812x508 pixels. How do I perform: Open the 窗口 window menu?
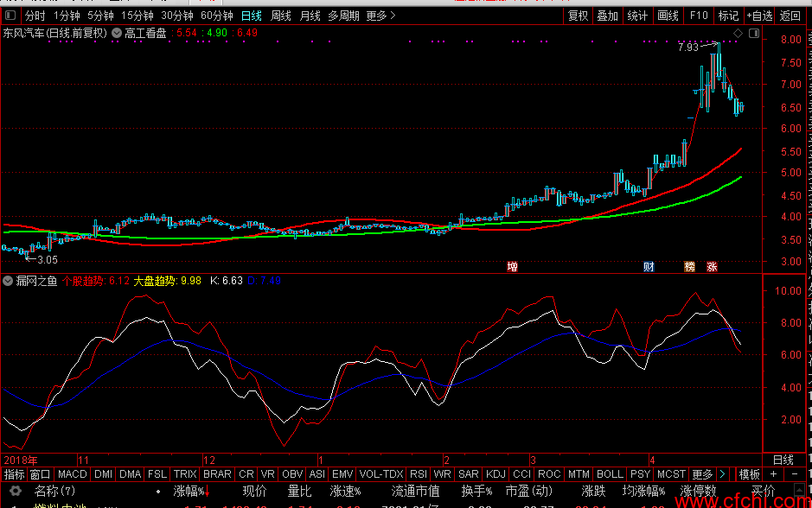40,473
